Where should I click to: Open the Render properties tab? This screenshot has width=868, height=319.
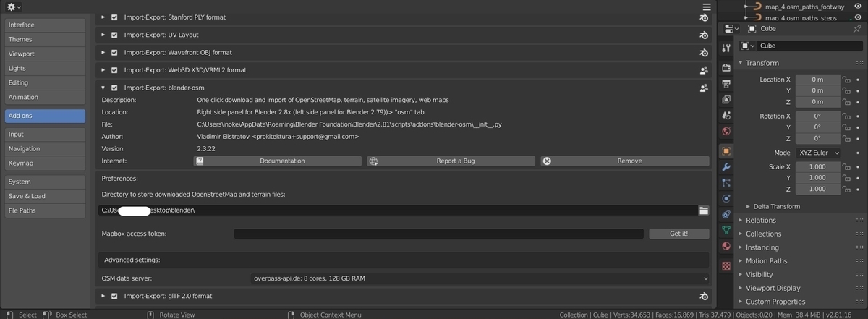click(727, 69)
